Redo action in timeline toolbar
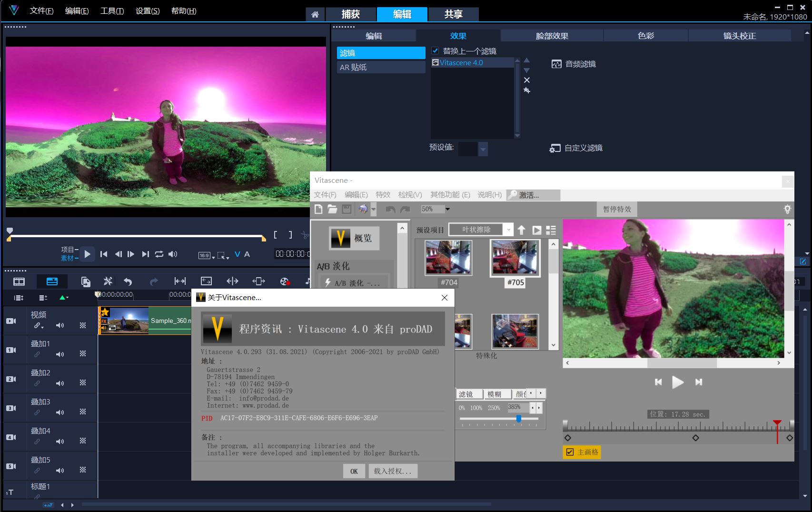812x512 pixels. click(x=153, y=281)
